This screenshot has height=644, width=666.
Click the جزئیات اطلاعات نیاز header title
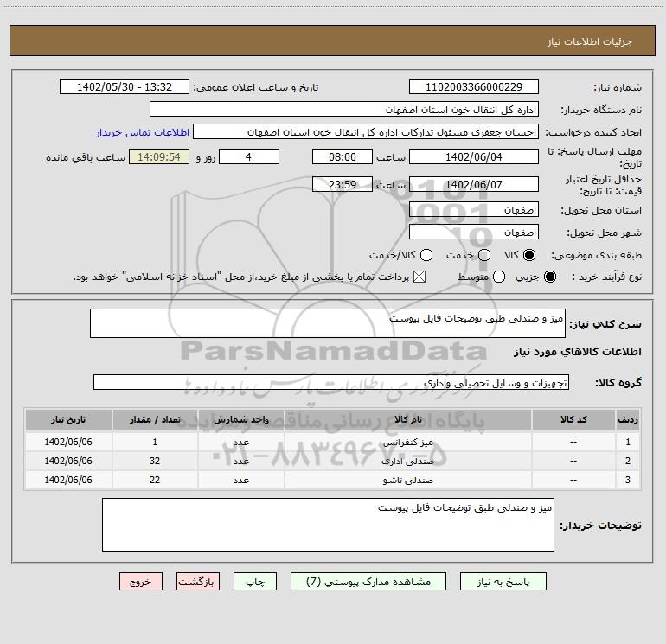click(590, 41)
